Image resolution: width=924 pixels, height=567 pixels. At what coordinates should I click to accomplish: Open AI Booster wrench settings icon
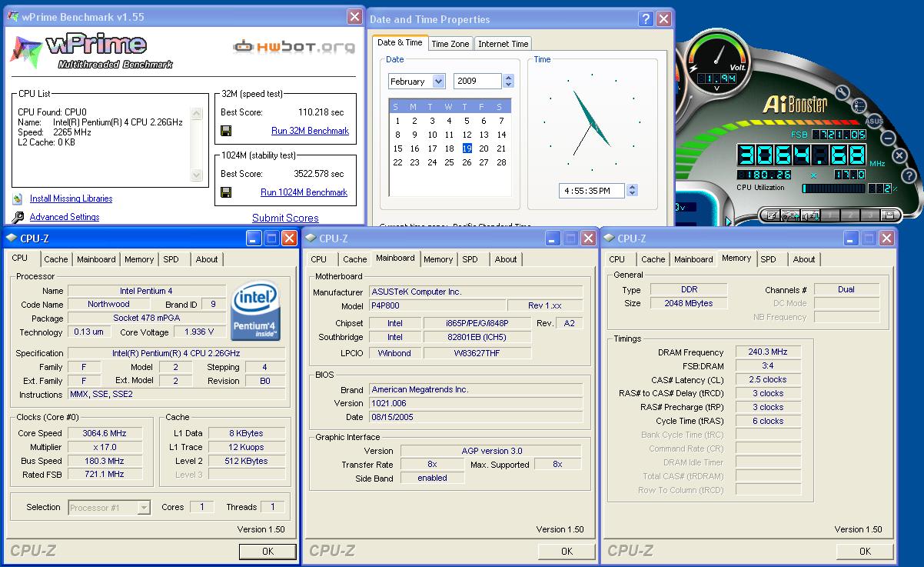pos(842,92)
